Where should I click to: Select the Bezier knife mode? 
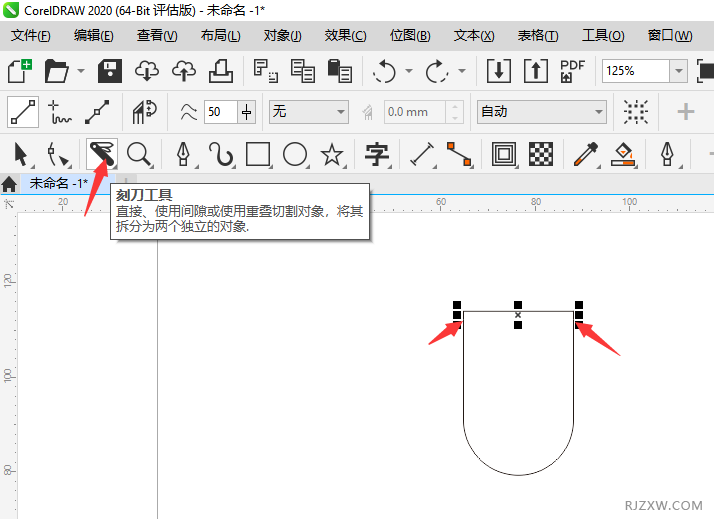click(x=97, y=112)
